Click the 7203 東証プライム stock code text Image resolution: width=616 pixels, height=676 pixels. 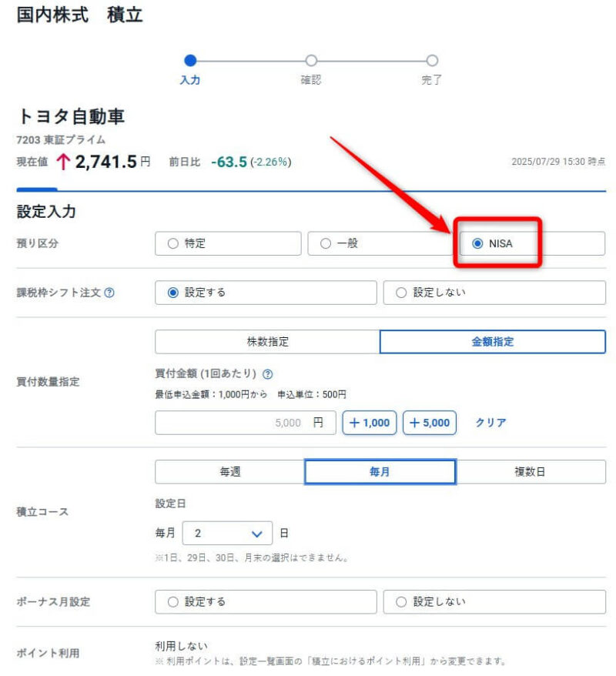tap(61, 139)
